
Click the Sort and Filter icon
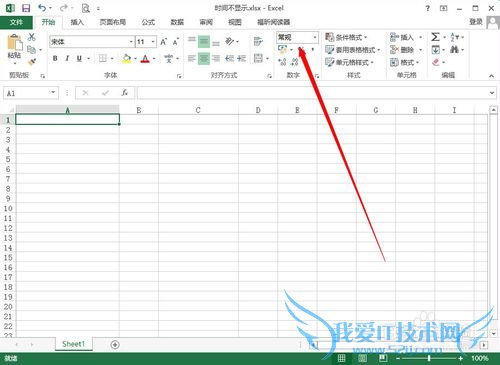(x=455, y=37)
